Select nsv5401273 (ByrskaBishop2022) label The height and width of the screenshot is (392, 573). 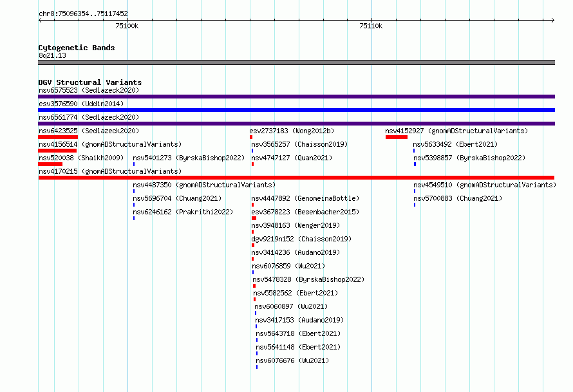pos(189,158)
